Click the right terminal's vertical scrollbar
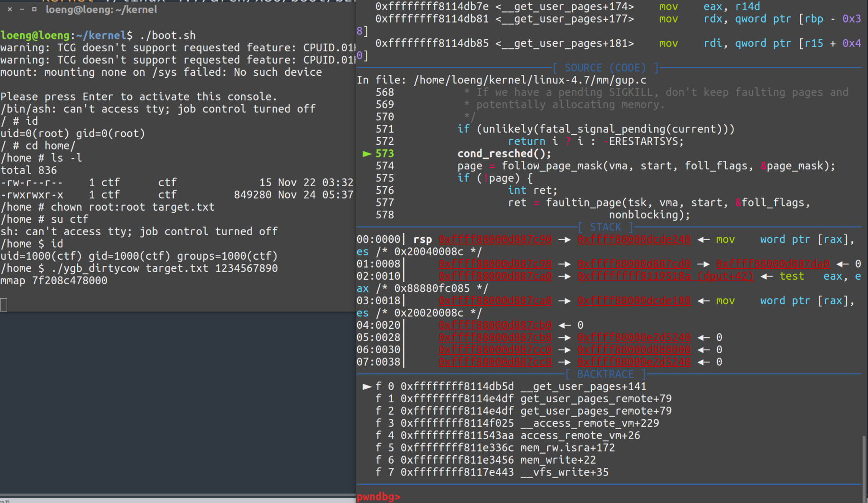Image resolution: width=868 pixels, height=503 pixels. (864, 461)
